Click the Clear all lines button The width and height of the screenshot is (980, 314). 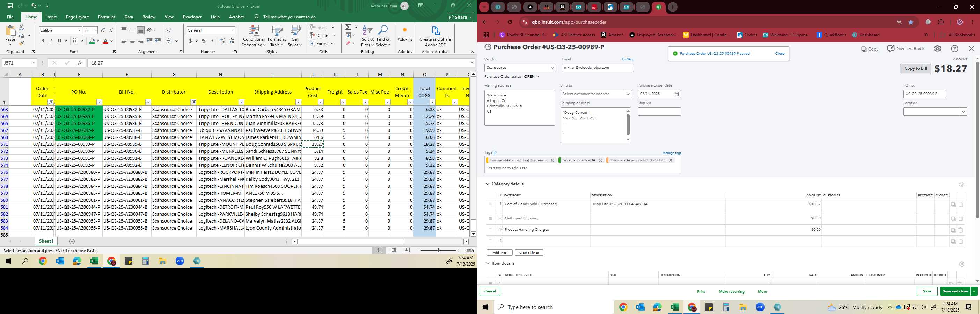point(529,253)
